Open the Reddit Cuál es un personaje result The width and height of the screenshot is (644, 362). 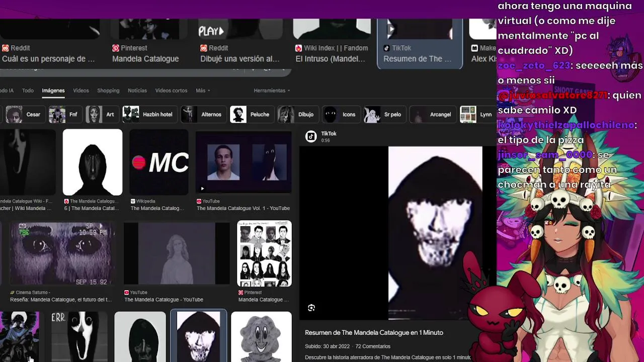(x=48, y=59)
